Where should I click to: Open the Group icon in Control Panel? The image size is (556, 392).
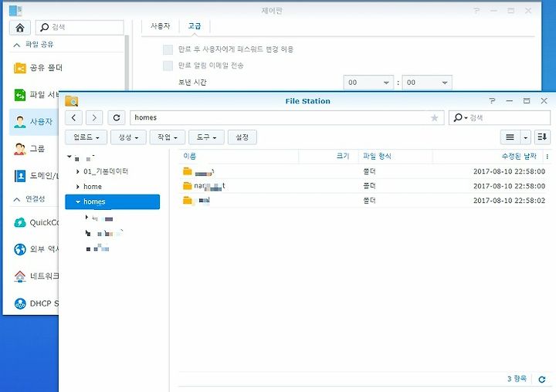(20, 148)
